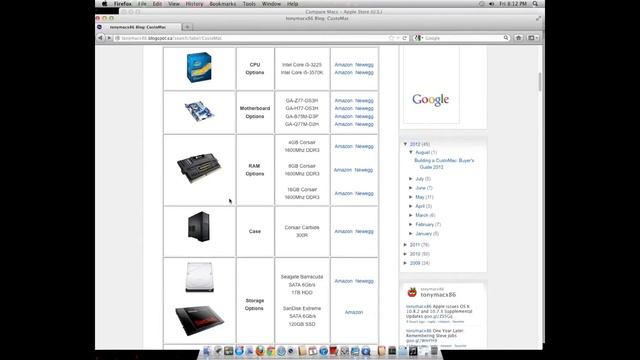Screen dimensions: 640x360
Task: Expand the June archive month
Action: point(411,188)
